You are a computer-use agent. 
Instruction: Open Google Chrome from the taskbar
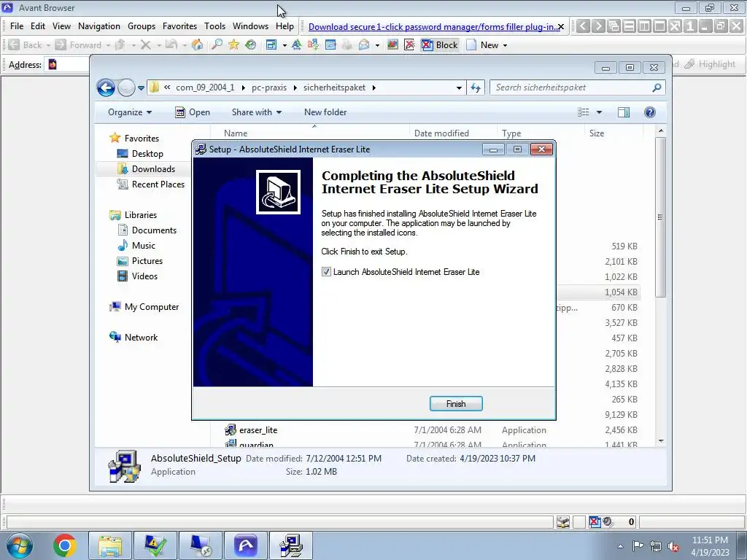coord(64,545)
